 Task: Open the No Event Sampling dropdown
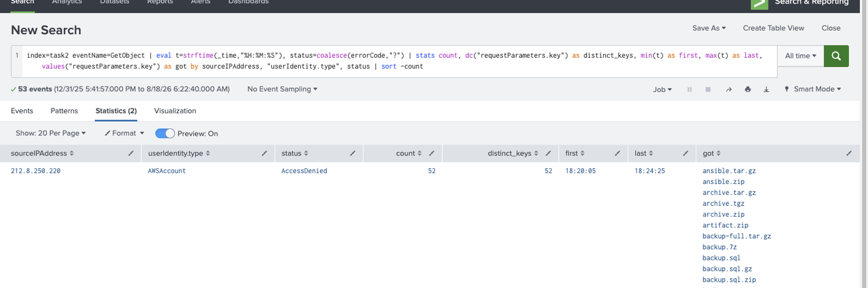point(282,89)
